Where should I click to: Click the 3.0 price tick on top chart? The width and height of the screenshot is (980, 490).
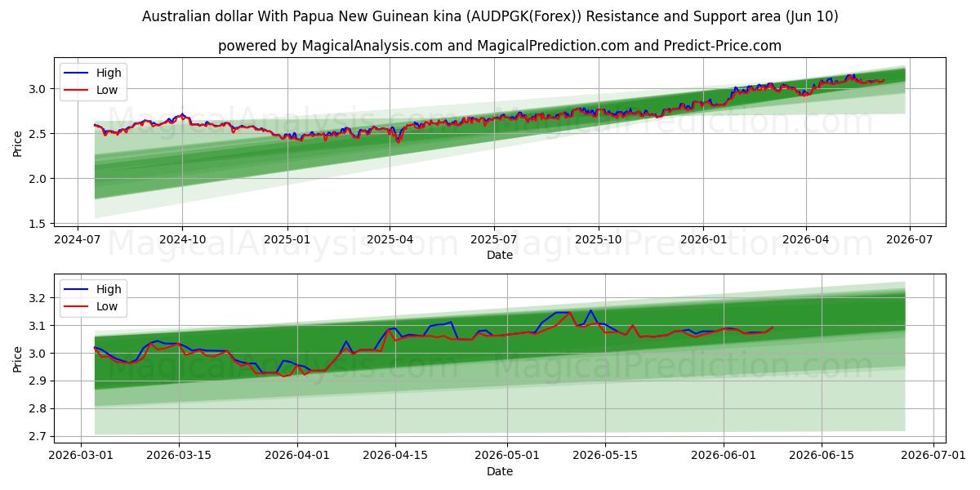39,88
